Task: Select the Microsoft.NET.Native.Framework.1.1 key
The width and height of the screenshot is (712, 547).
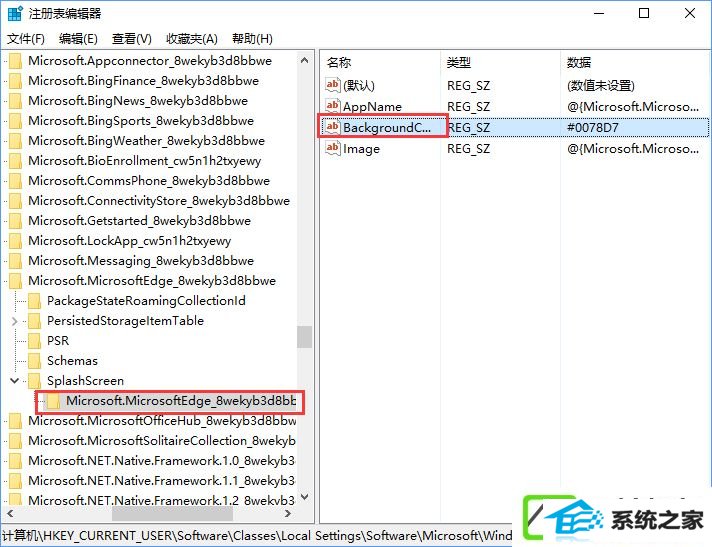Action: tap(161, 481)
